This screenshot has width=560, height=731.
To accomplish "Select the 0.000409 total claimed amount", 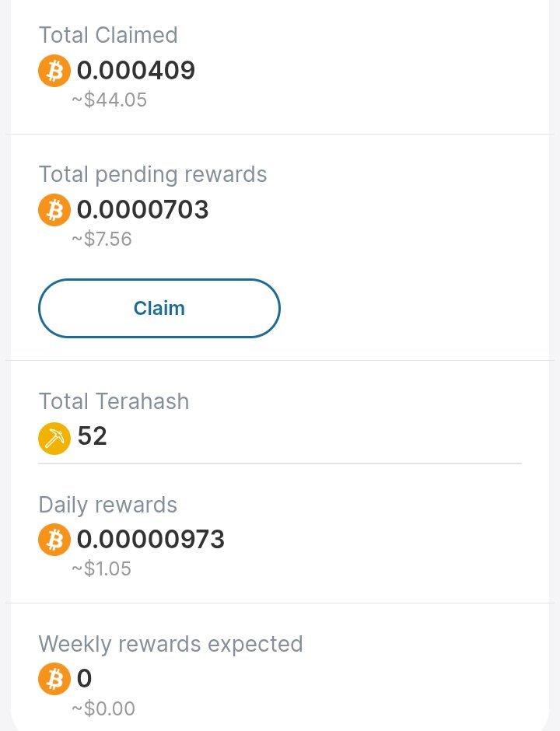I will coord(135,71).
